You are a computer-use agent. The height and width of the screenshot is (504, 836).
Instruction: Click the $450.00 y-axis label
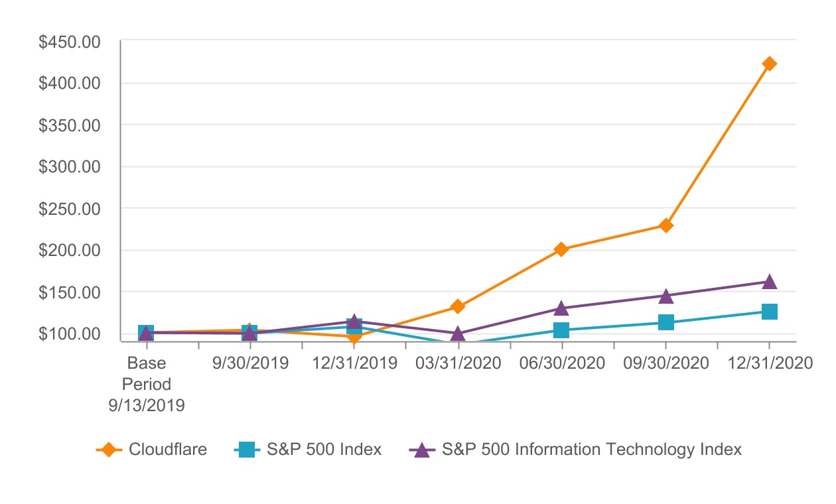click(x=69, y=42)
